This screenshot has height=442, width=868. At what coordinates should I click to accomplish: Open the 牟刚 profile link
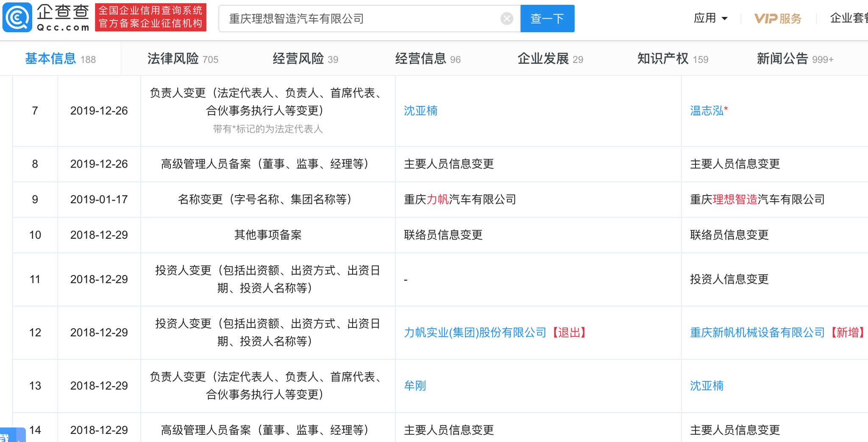coord(415,386)
